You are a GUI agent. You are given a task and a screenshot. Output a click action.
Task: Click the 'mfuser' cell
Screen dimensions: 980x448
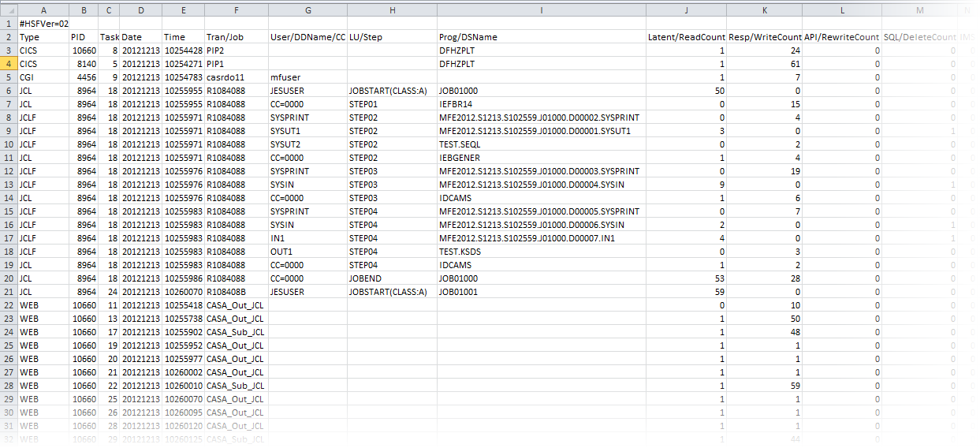[285, 77]
